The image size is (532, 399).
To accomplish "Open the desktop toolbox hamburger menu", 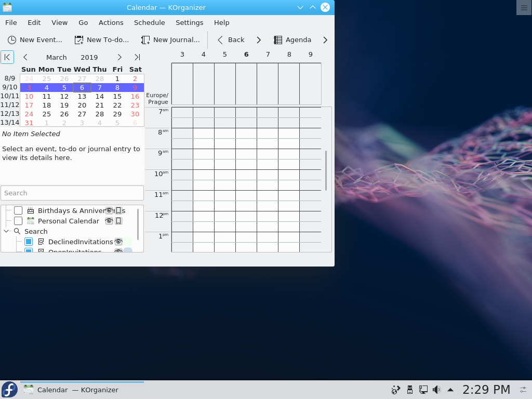I will [x=524, y=7].
